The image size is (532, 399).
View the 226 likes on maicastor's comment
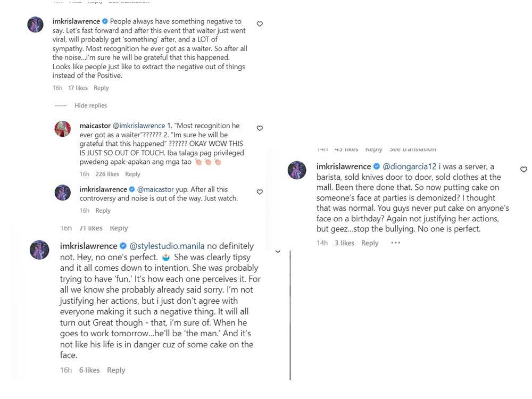coord(107,174)
